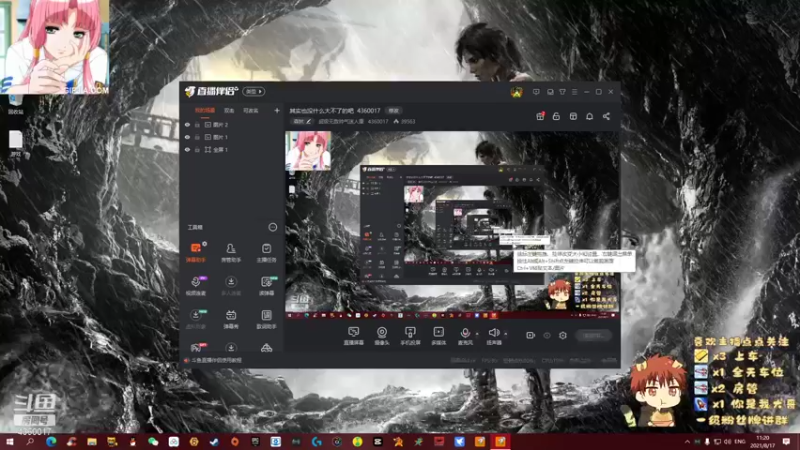
Task: Switch to the second scene tab
Action: pyautogui.click(x=229, y=110)
